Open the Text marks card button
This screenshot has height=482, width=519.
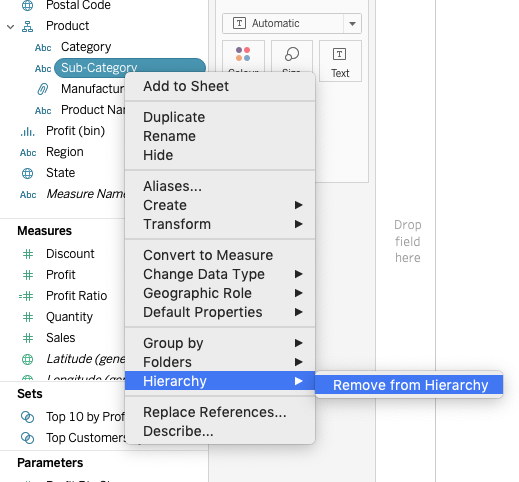(x=340, y=61)
